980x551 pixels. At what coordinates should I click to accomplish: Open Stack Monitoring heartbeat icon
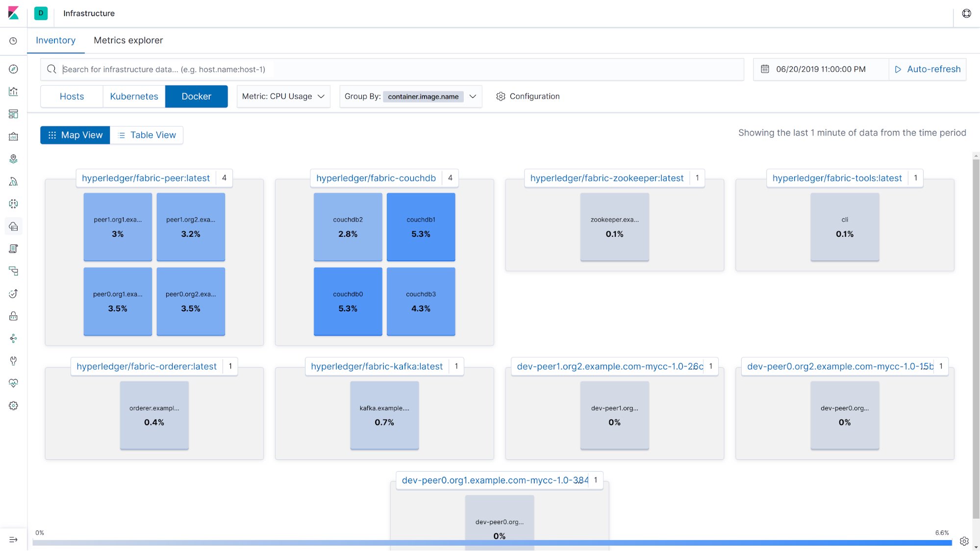13,383
